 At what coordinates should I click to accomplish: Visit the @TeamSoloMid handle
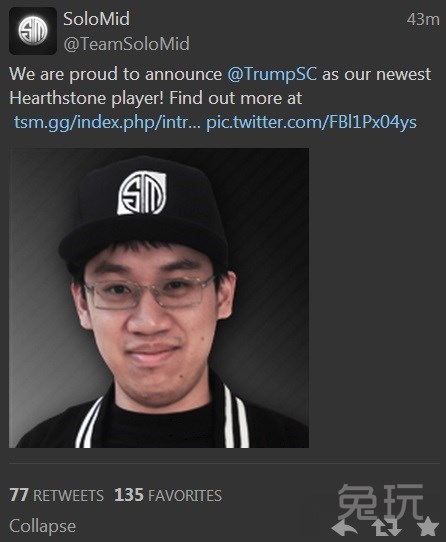point(127,44)
